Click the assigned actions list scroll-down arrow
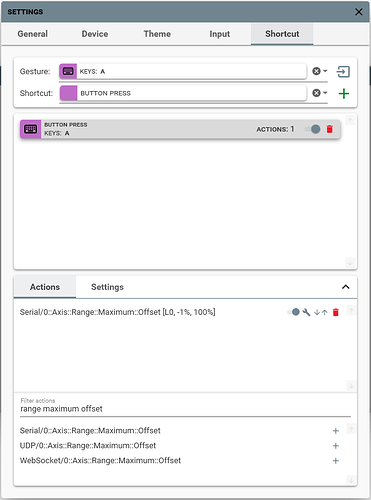The image size is (371, 500). click(351, 386)
